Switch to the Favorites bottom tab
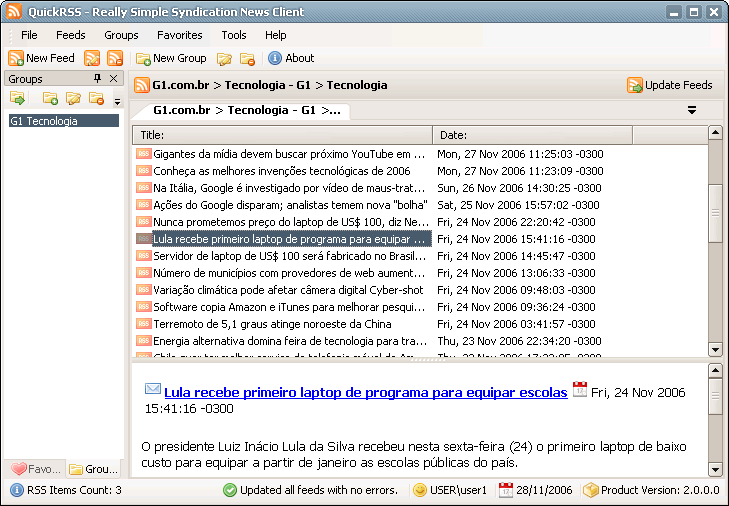The image size is (729, 506). 34,468
